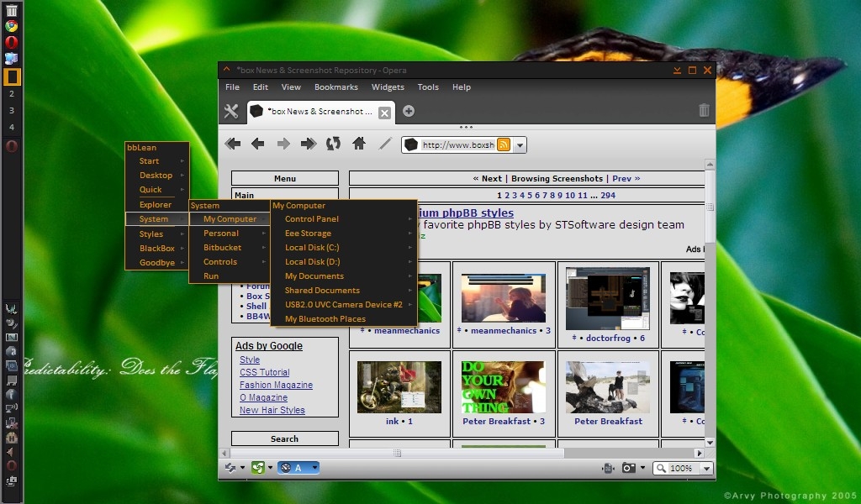861x504 pixels.
Task: Expand the Styles submenu in bbLean
Action: tap(157, 234)
